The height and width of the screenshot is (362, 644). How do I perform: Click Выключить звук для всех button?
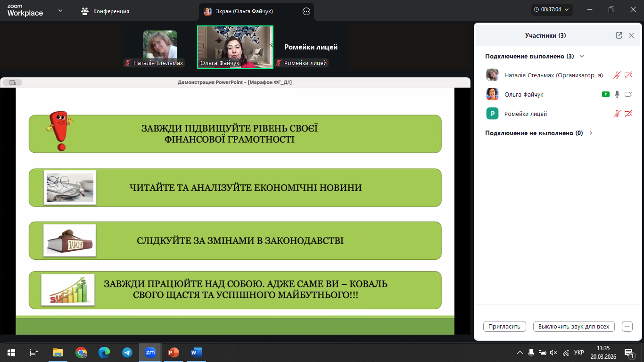coord(574,326)
